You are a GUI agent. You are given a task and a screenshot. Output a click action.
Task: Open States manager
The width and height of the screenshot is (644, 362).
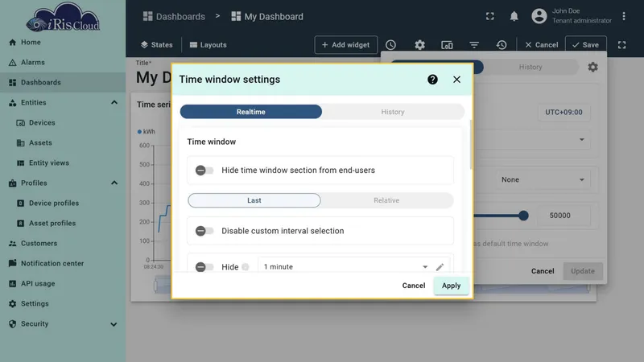pos(156,45)
